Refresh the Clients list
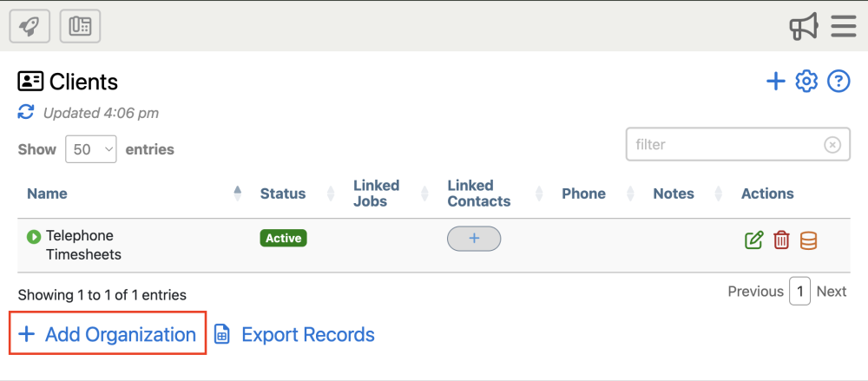Viewport: 868px width, 381px height. pyautogui.click(x=26, y=112)
